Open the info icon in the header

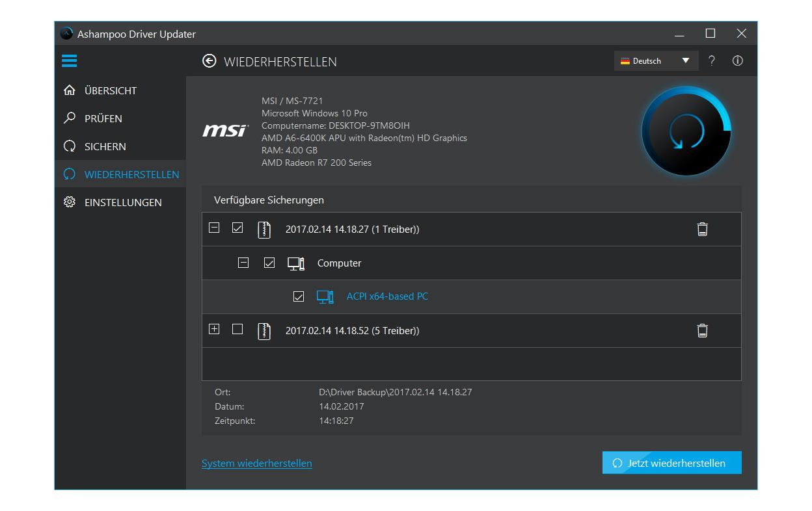pos(737,61)
